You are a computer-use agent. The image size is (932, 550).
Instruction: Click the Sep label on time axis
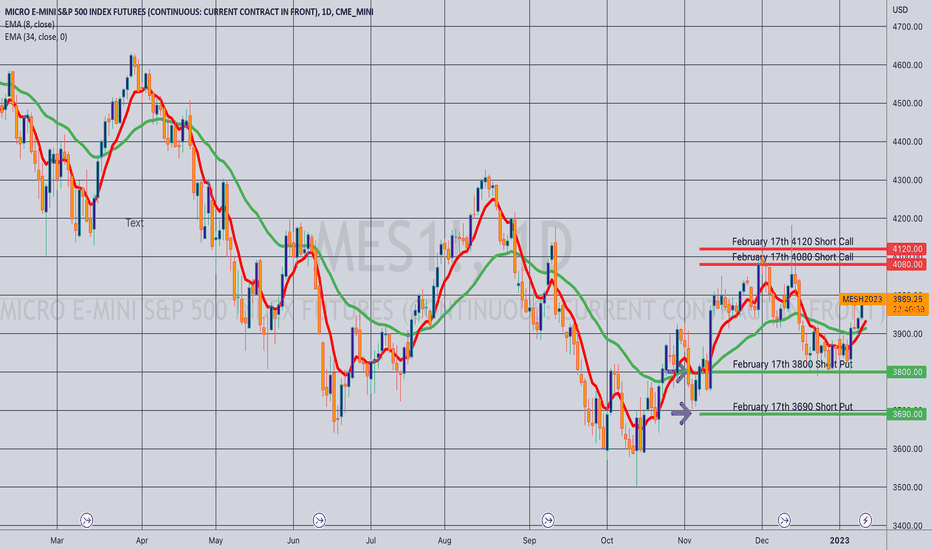pyautogui.click(x=529, y=540)
